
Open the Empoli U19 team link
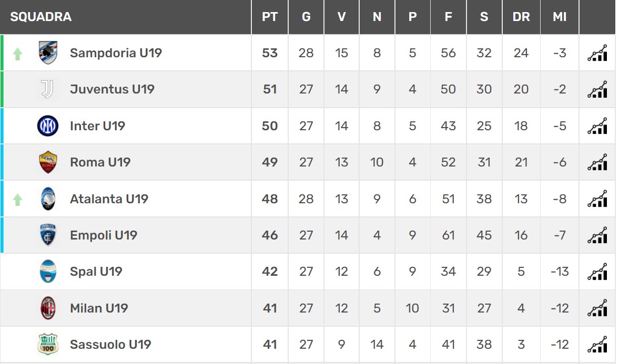(x=104, y=235)
